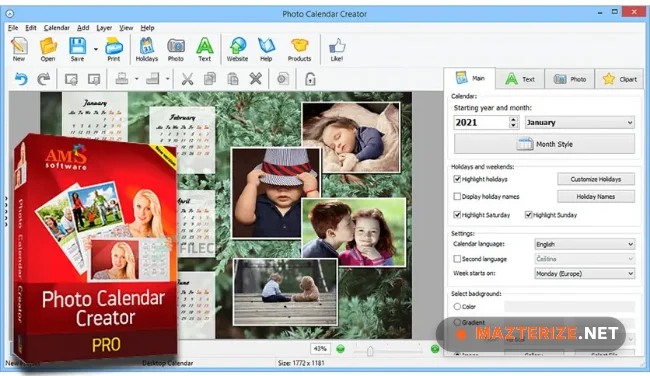Click the Delete X icon
This screenshot has height=376, width=650.
[256, 79]
